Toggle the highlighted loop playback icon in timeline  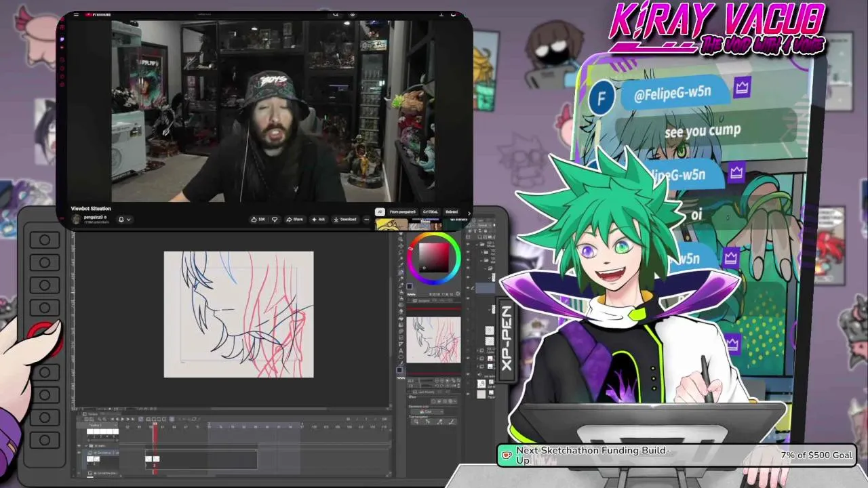(141, 419)
